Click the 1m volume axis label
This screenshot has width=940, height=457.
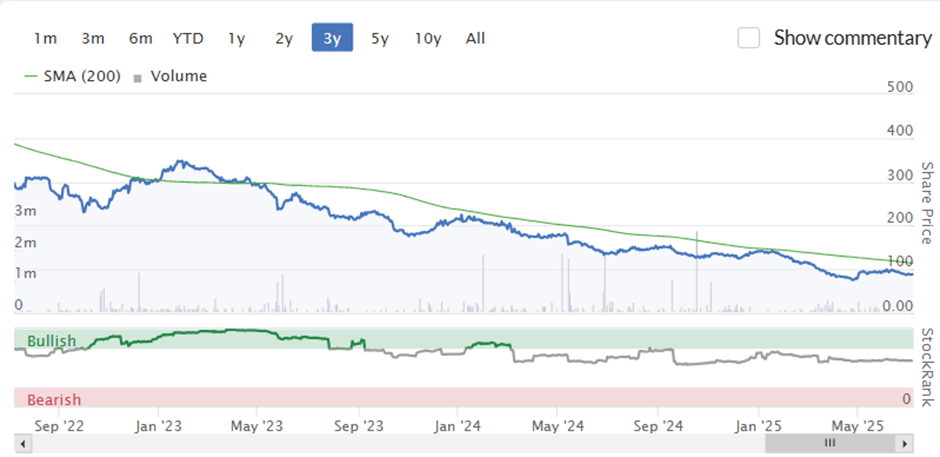[x=25, y=273]
